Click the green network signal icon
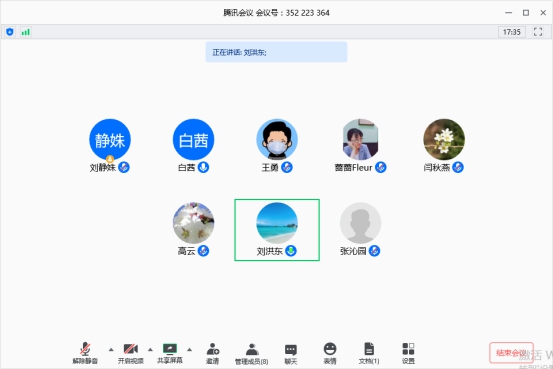 point(25,32)
